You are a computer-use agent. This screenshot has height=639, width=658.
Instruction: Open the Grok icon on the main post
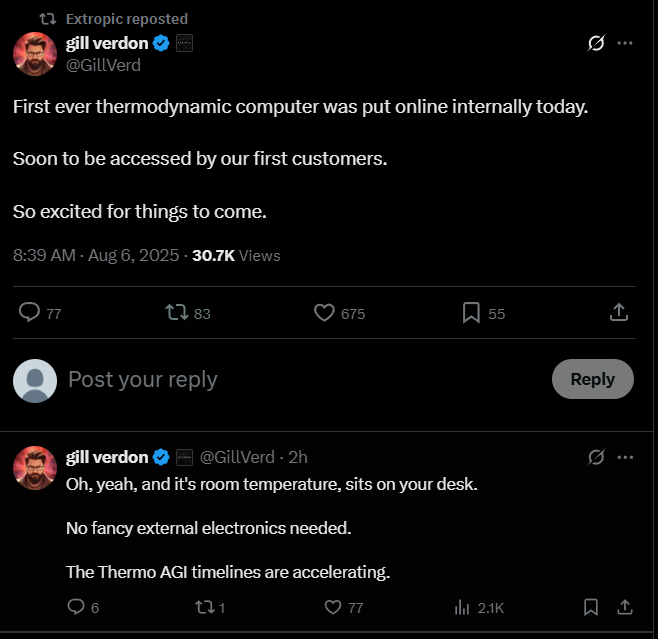click(595, 43)
